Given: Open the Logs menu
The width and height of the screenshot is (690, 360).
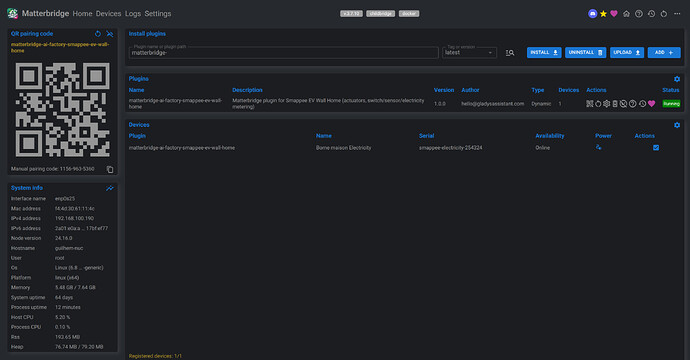Looking at the screenshot, I should pos(133,14).
